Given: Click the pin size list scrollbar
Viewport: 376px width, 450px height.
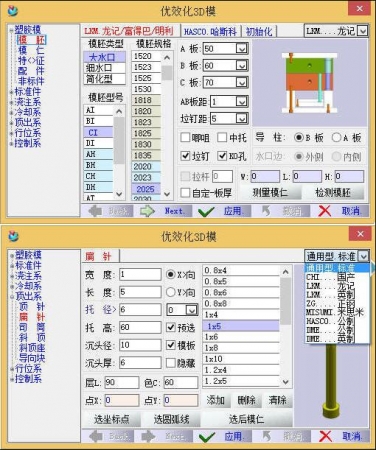Looking at the screenshot, I should coord(286,326).
